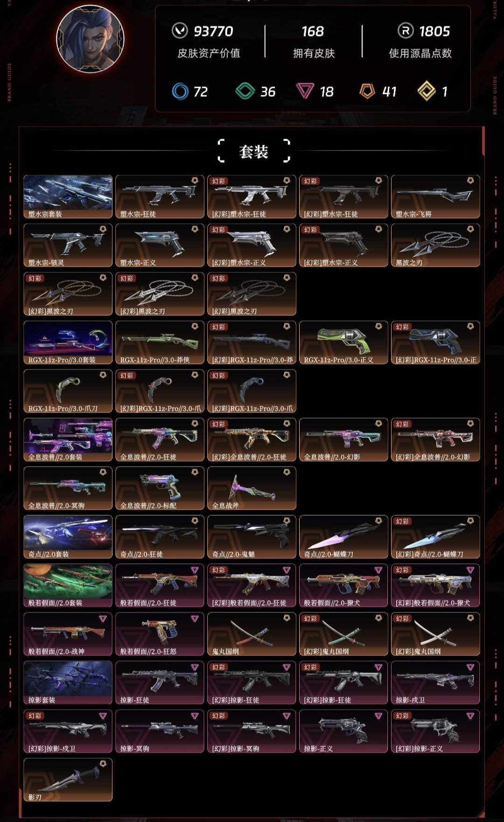Open the RGX-11z-Pro//3.0套装 bundle thumbnail
504x822 pixels.
coord(68,342)
